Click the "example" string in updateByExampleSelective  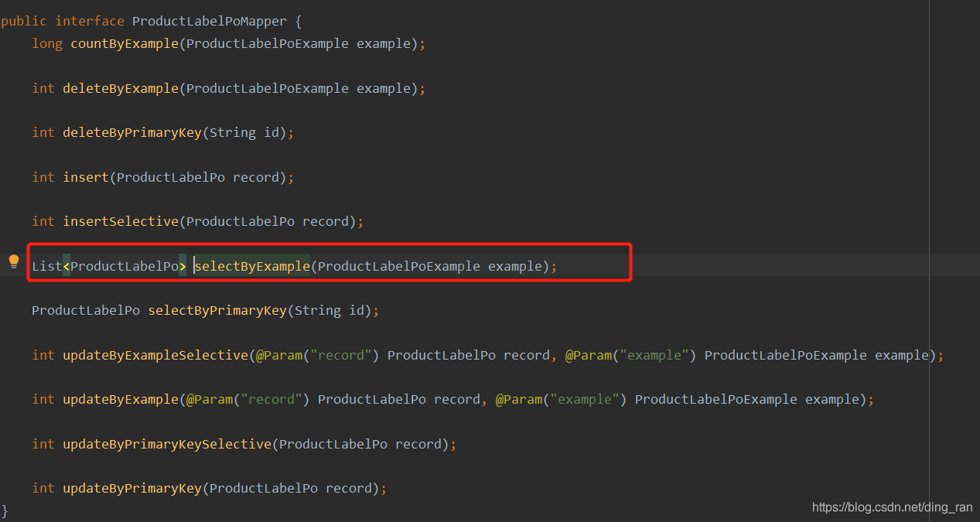click(x=654, y=355)
